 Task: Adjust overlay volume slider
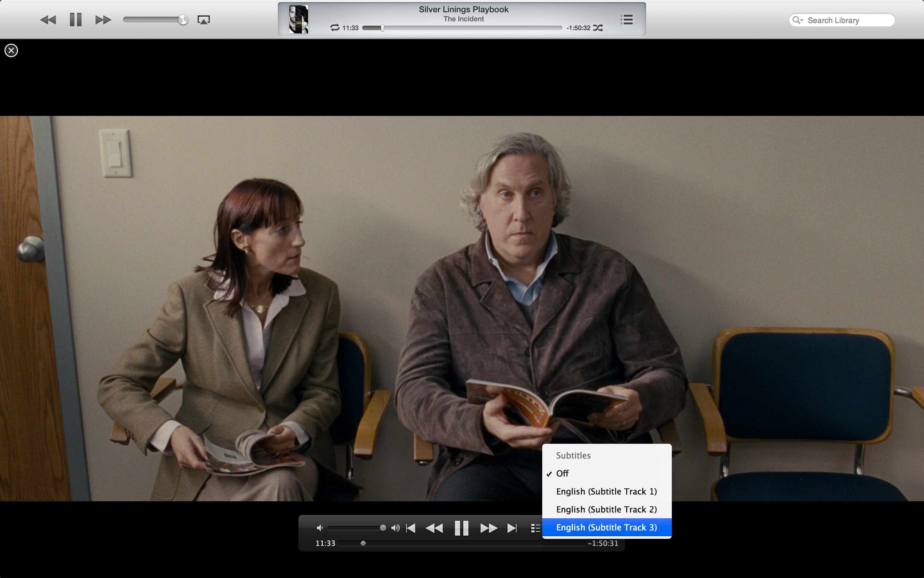pyautogui.click(x=357, y=528)
